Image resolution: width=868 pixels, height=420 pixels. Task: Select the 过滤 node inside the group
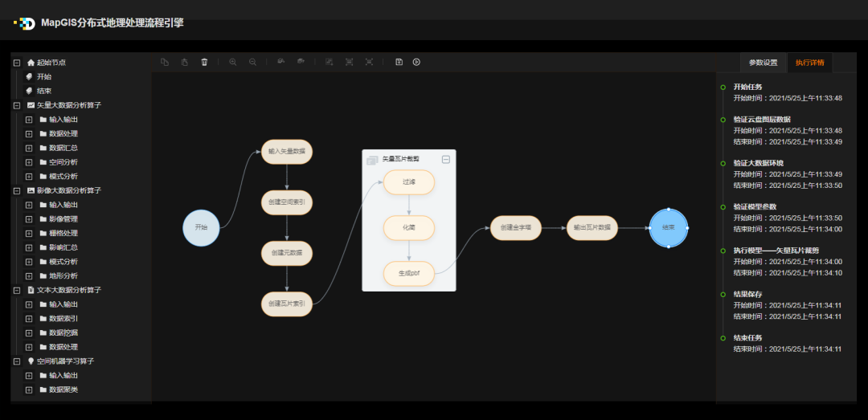[409, 182]
